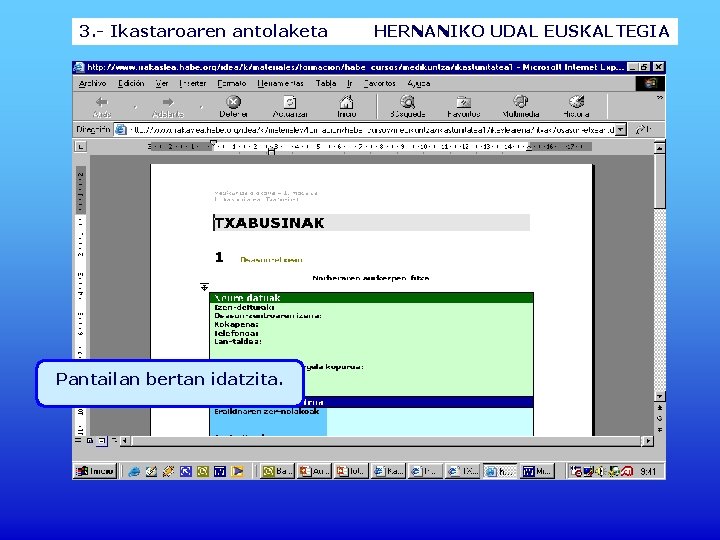Open the Ver menu

(x=162, y=84)
